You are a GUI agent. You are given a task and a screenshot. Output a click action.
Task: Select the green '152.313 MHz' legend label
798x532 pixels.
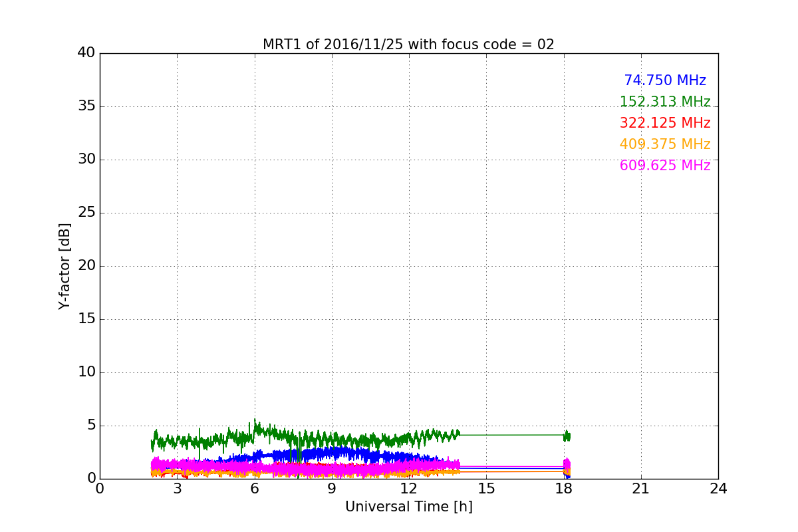665,102
